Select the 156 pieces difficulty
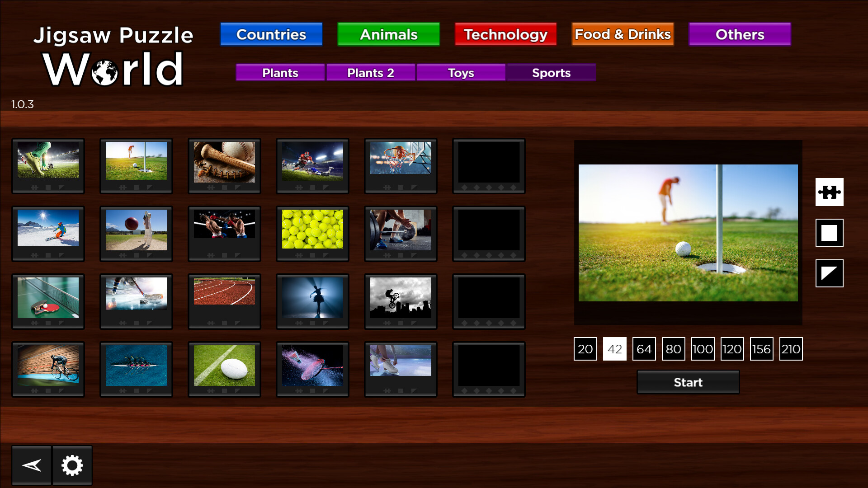Viewport: 868px width, 488px height. coord(761,349)
